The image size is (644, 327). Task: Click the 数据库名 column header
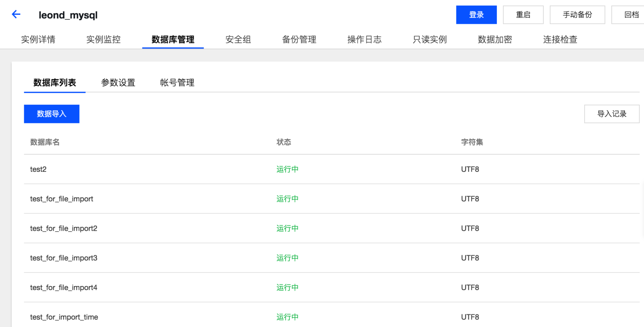pyautogui.click(x=45, y=142)
